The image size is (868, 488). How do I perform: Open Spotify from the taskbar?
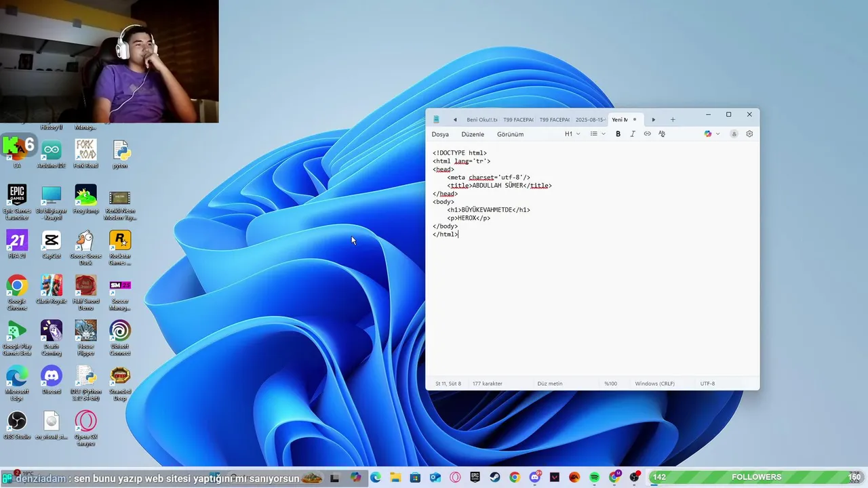point(595,478)
